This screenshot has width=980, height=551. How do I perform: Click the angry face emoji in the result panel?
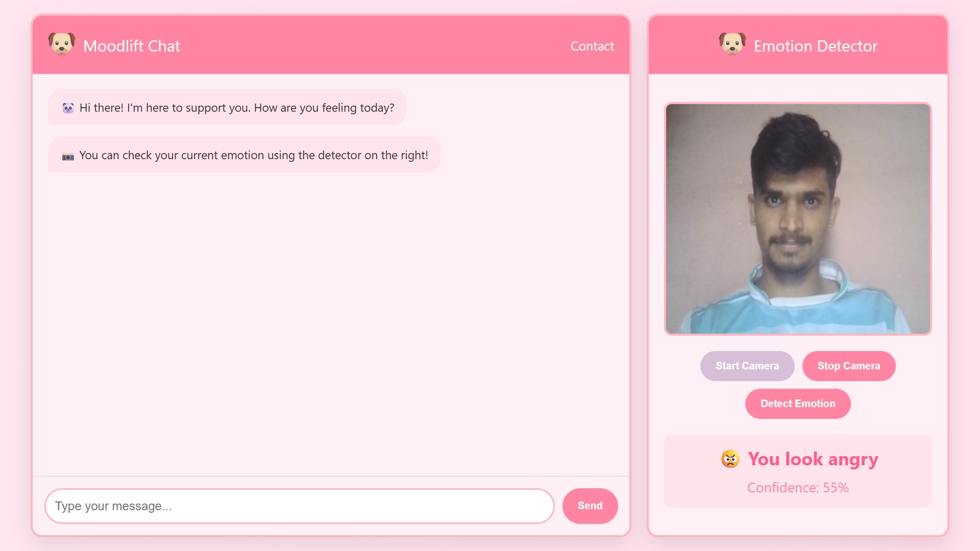pos(730,459)
